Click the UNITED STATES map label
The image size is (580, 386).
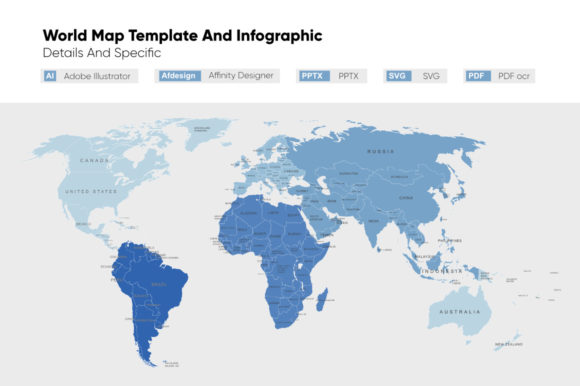tap(91, 192)
